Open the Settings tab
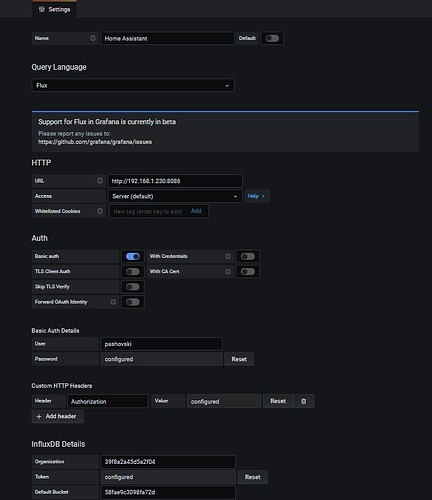This screenshot has width=432, height=500. coord(54,9)
